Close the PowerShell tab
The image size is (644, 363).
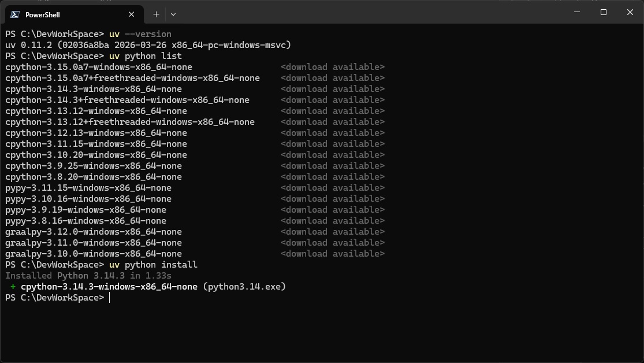click(x=132, y=14)
